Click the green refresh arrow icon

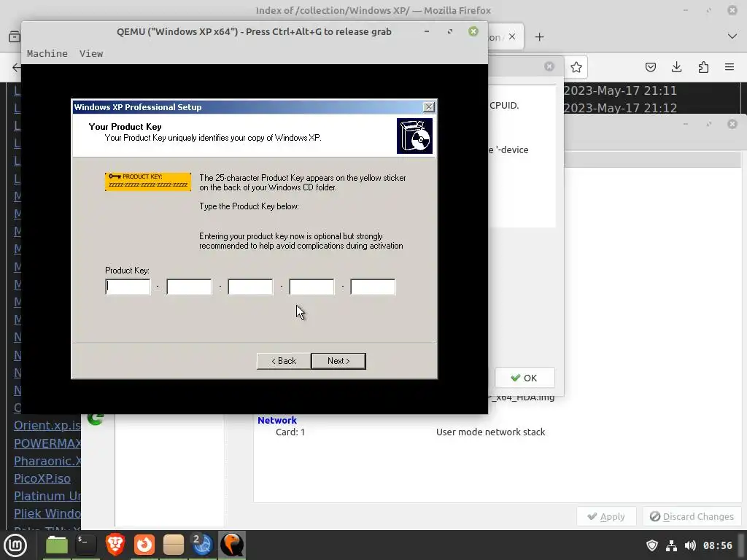point(96,419)
